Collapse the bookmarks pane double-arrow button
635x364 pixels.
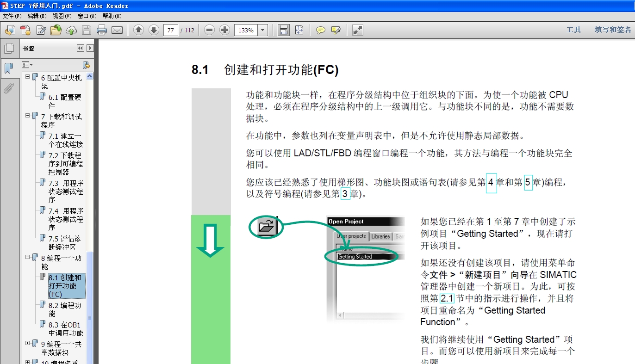pos(81,48)
